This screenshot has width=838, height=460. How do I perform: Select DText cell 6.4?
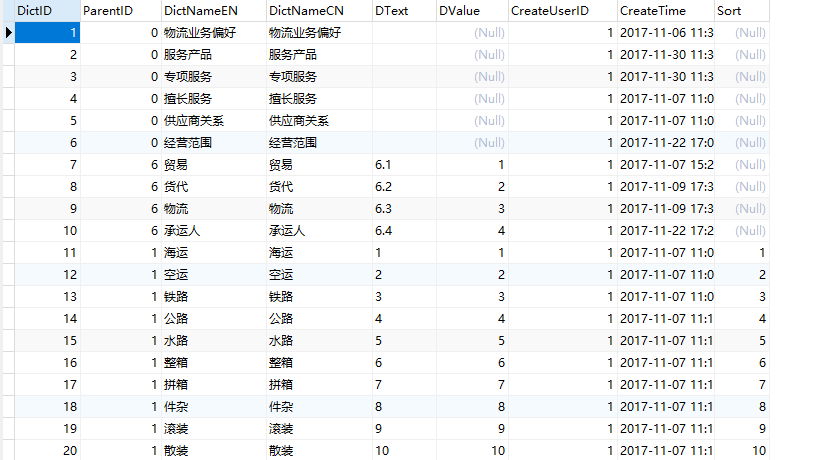404,231
